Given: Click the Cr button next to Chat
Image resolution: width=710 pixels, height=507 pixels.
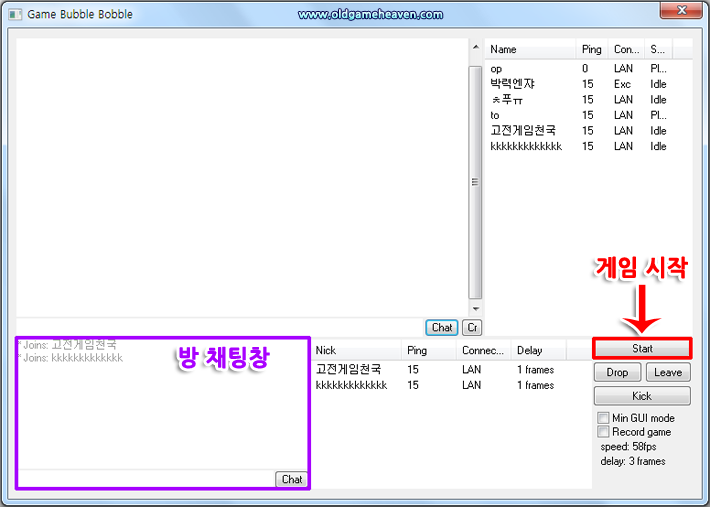Looking at the screenshot, I should (472, 327).
